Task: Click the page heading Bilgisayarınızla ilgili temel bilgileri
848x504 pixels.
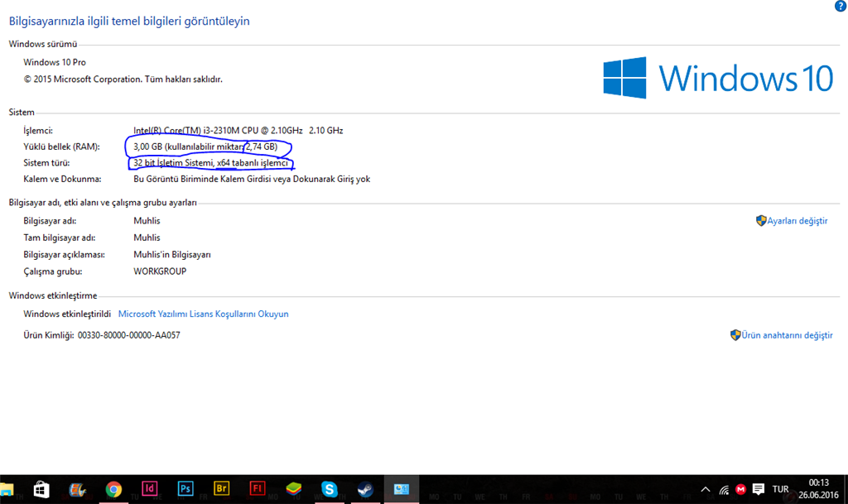Action: tap(129, 21)
